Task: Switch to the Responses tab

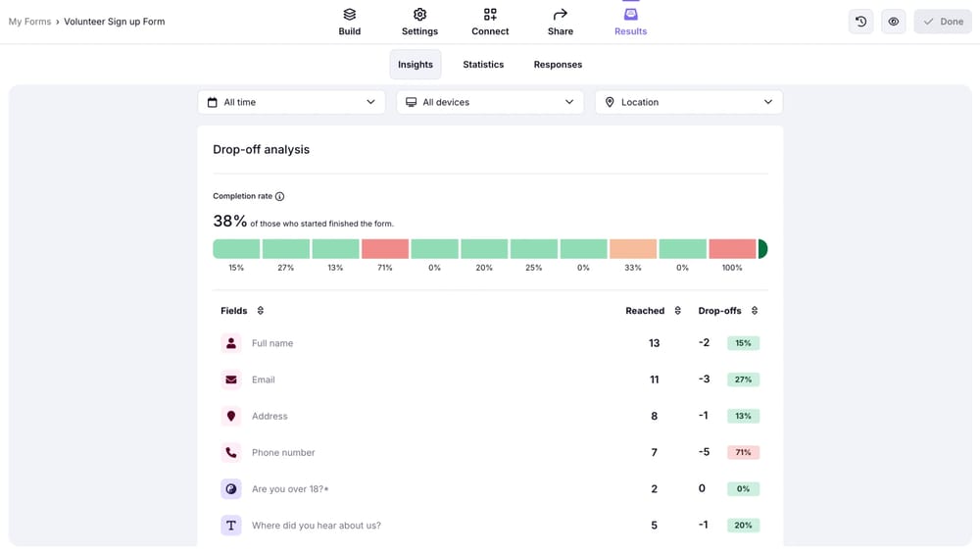Action: tap(558, 65)
